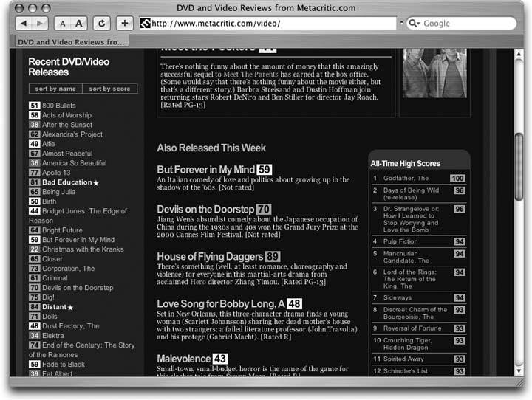Image resolution: width=532 pixels, height=400 pixels.
Task: Select the DVD and Video Reviews tab
Action: pyautogui.click(x=72, y=42)
